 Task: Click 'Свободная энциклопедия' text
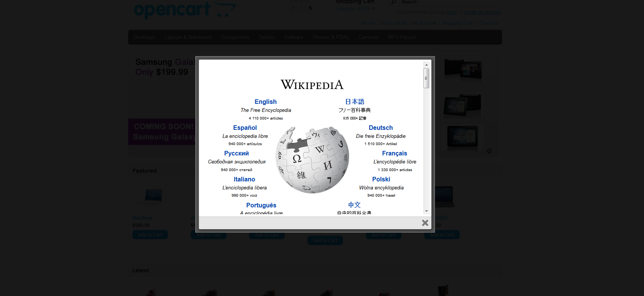click(x=237, y=162)
